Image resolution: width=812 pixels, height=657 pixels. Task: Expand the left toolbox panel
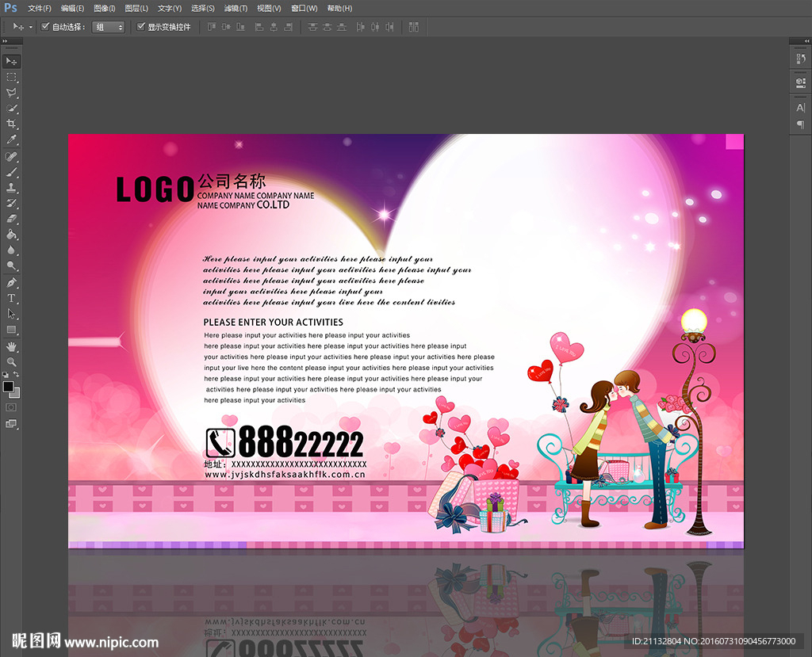coord(6,40)
